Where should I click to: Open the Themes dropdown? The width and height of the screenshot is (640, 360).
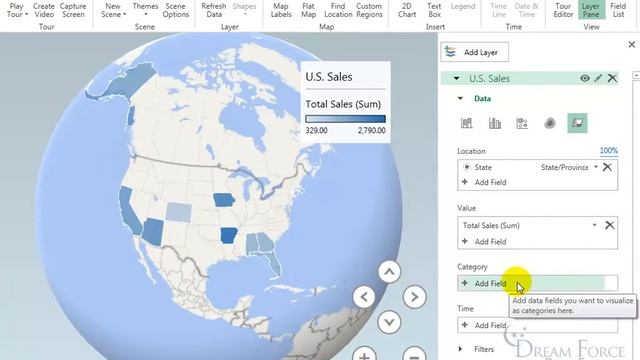click(145, 10)
